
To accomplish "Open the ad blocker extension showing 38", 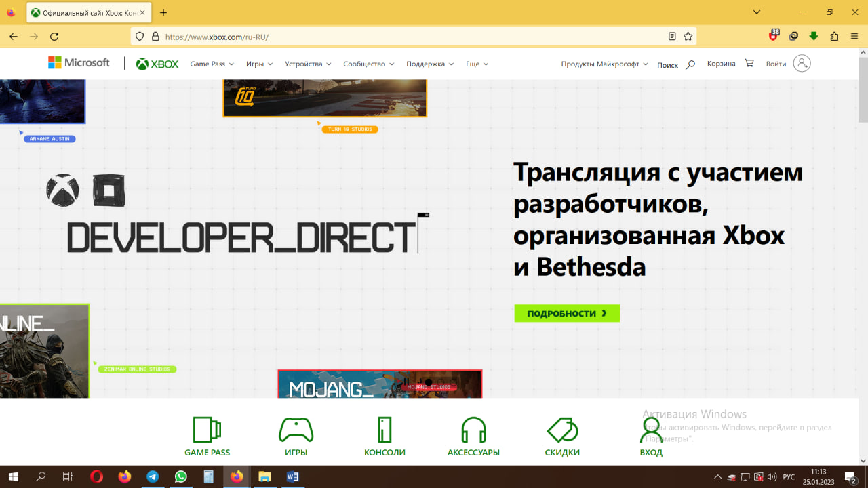I will (x=774, y=36).
